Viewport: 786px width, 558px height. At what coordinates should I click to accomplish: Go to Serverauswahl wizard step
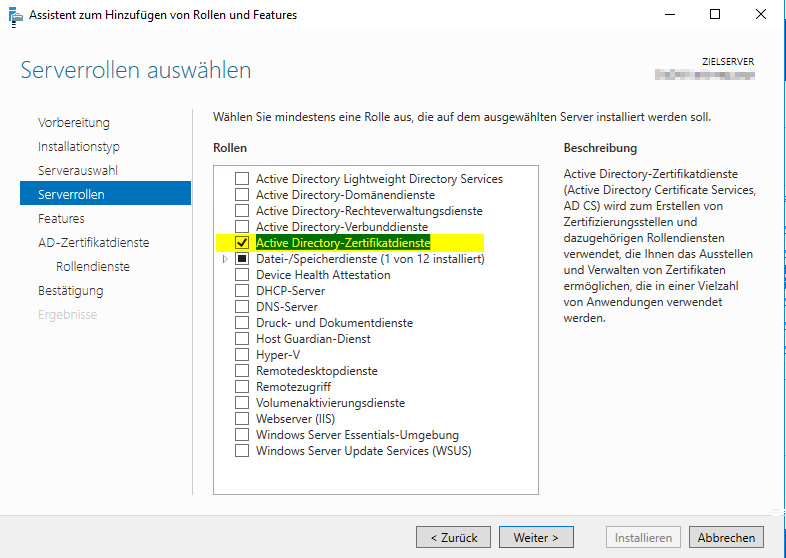pos(78,170)
